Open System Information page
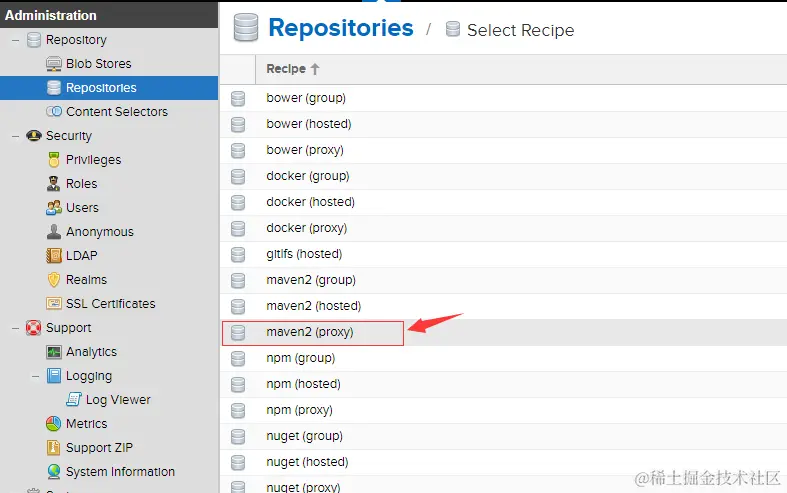Viewport: 787px width, 493px height. 120,471
